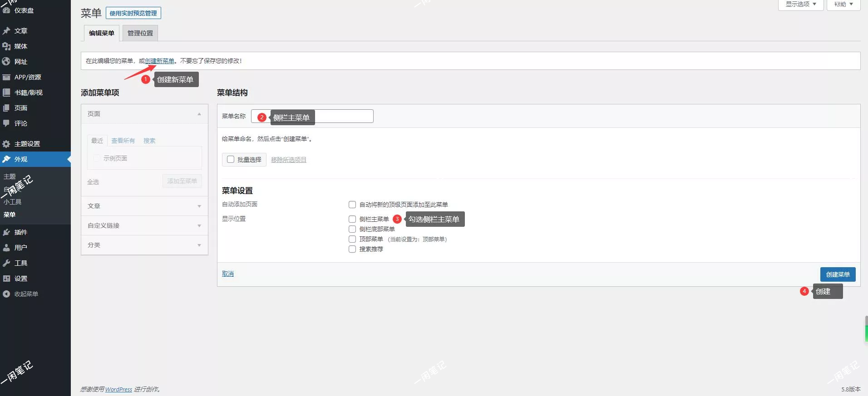Enable the 侧栏主菜单 display location checkbox
The width and height of the screenshot is (868, 396).
[352, 219]
